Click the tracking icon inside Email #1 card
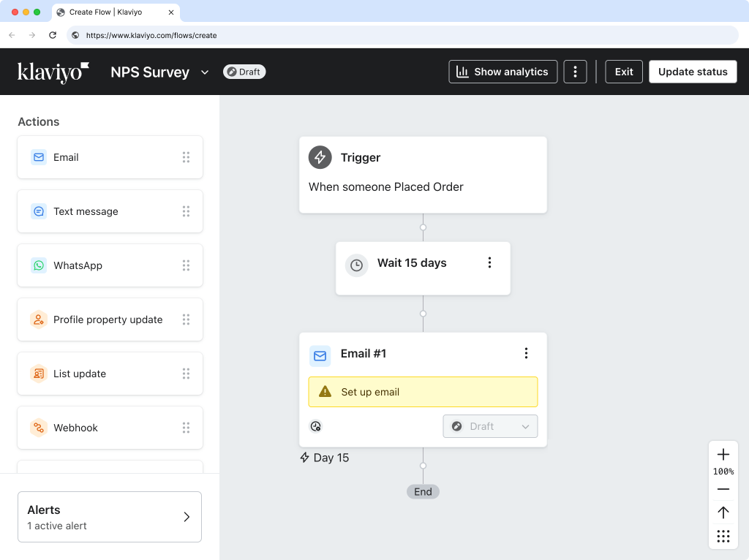 315,425
